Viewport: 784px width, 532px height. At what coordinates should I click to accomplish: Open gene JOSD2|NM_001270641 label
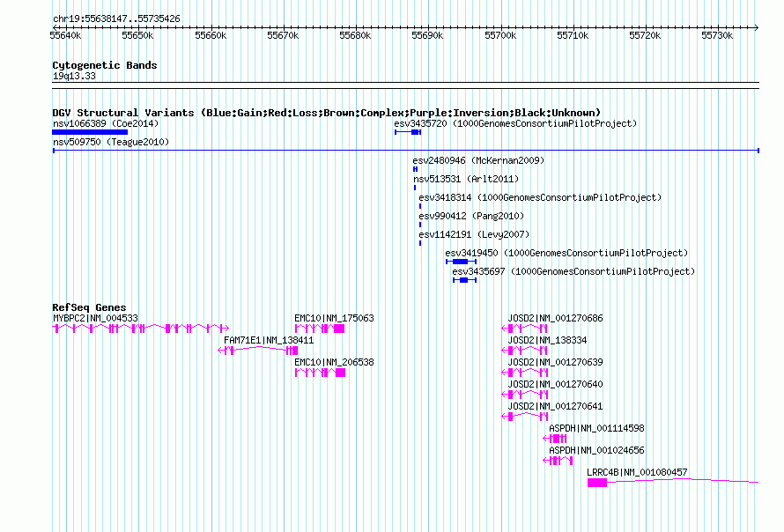click(555, 406)
